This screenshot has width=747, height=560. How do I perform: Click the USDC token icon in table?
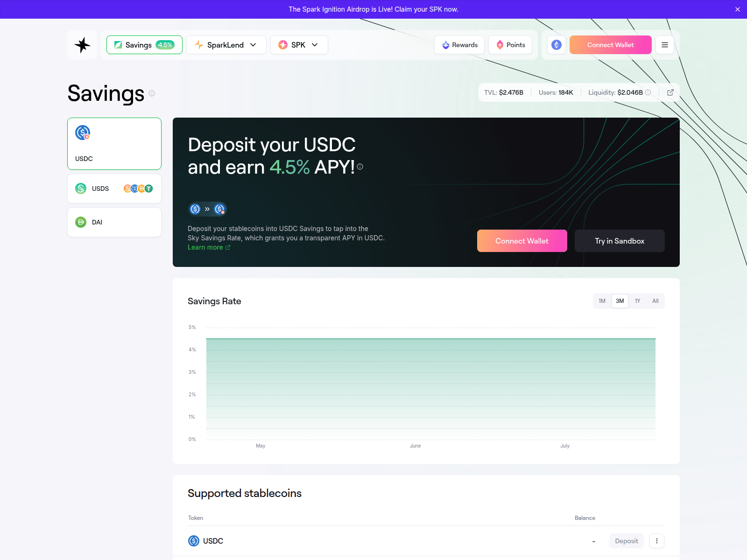click(194, 541)
